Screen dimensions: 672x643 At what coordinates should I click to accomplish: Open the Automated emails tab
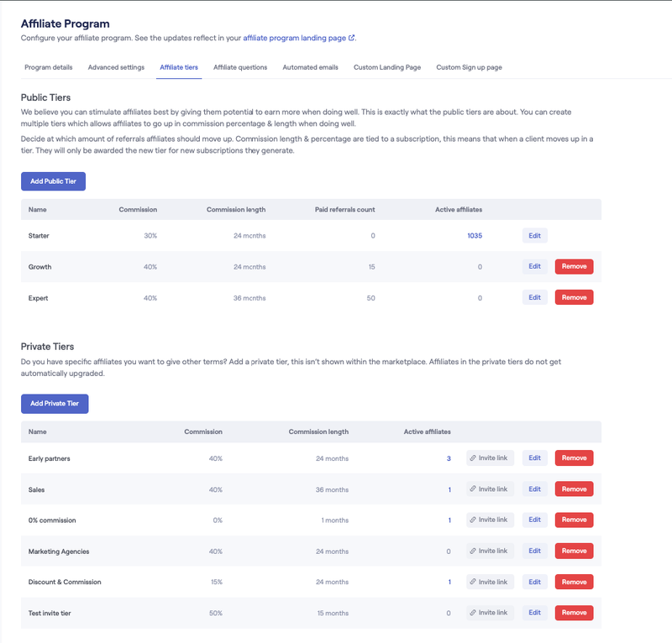[310, 67]
